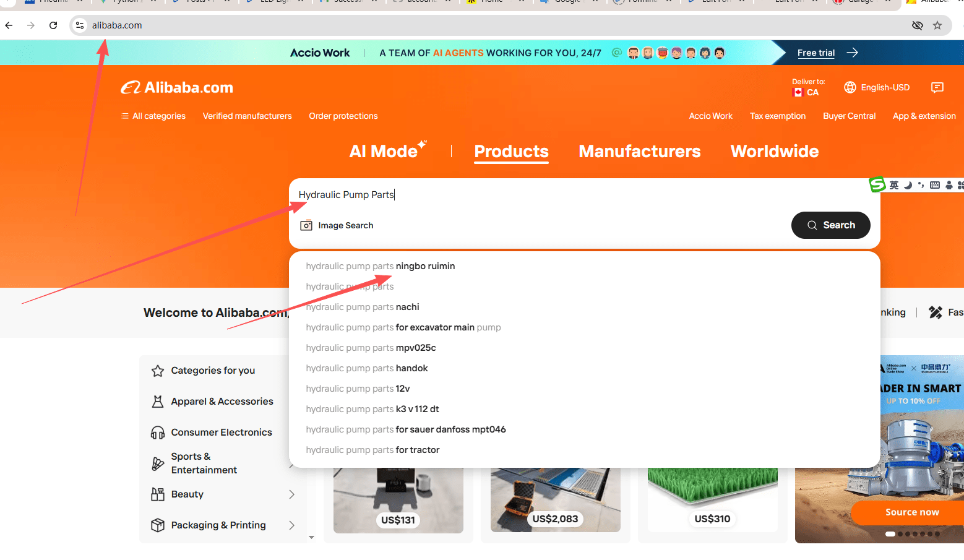Bookmark this page with the star icon

tap(937, 25)
